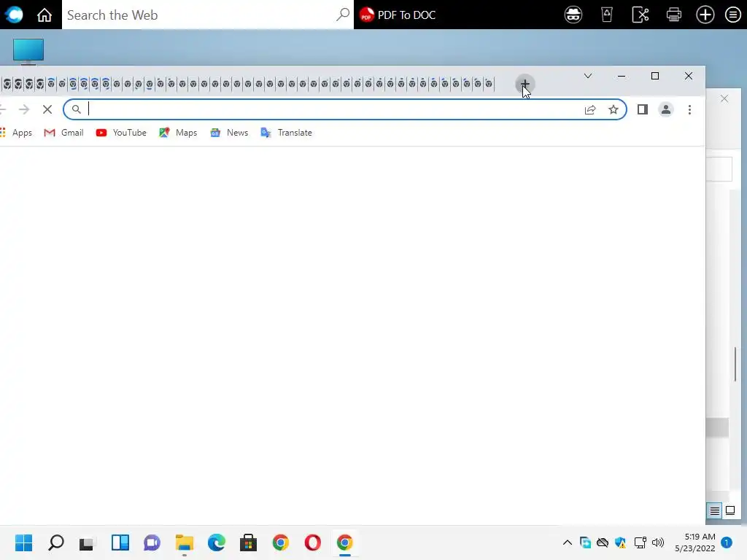Viewport: 747px width, 560px height.
Task: Open Apps bookmark
Action: point(16,133)
